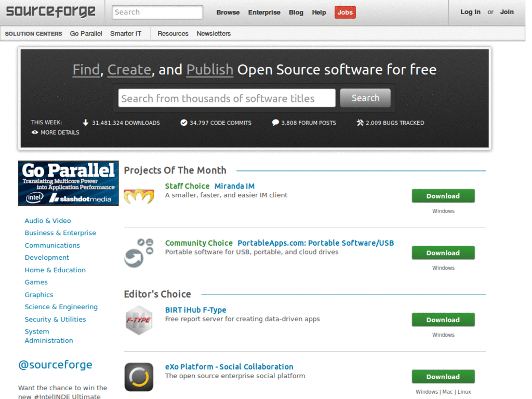Download BIRT iHub F-Type
The image size is (532, 399).
(443, 320)
